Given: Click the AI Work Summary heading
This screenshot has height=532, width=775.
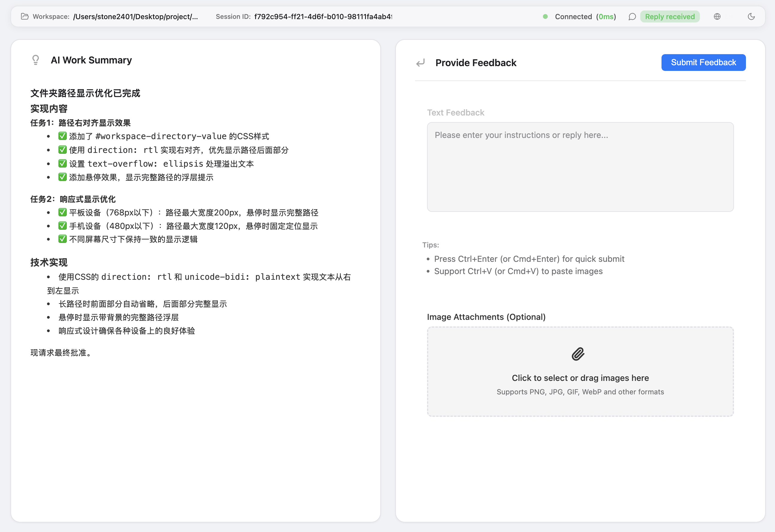Looking at the screenshot, I should tap(91, 60).
